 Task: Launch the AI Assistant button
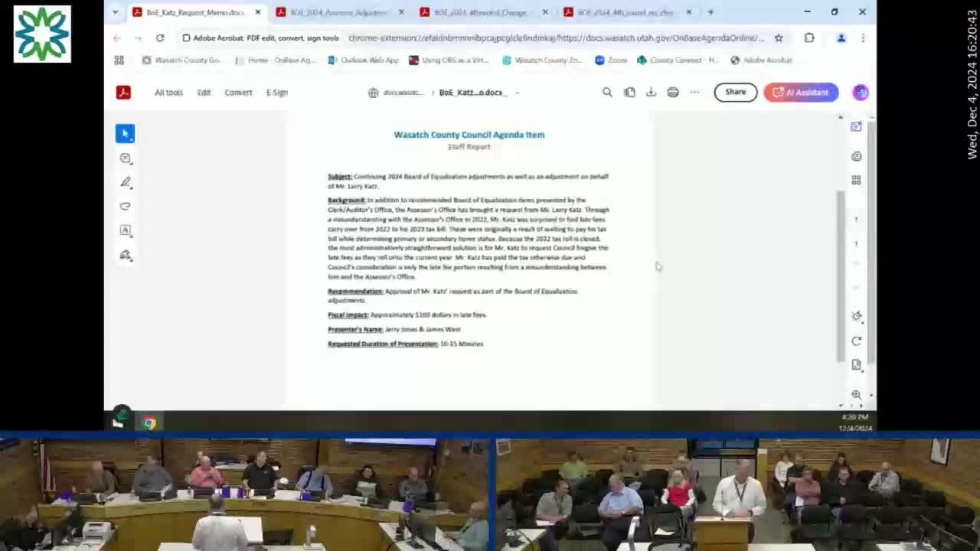tap(800, 93)
